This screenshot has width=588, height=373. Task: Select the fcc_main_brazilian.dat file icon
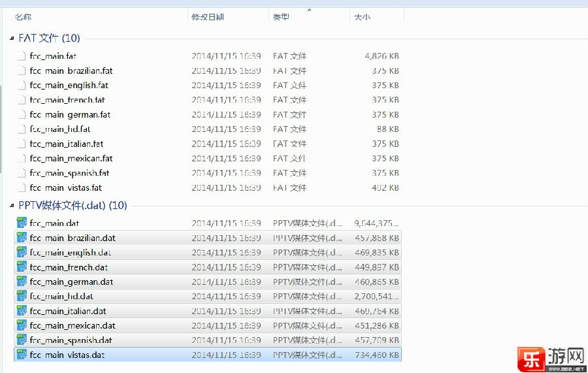22,238
